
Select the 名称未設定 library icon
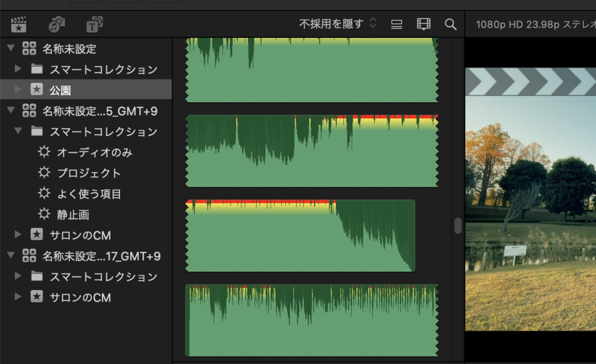pyautogui.click(x=29, y=49)
